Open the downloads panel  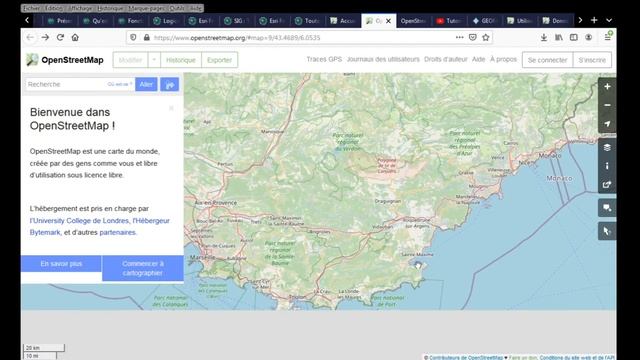tap(544, 38)
